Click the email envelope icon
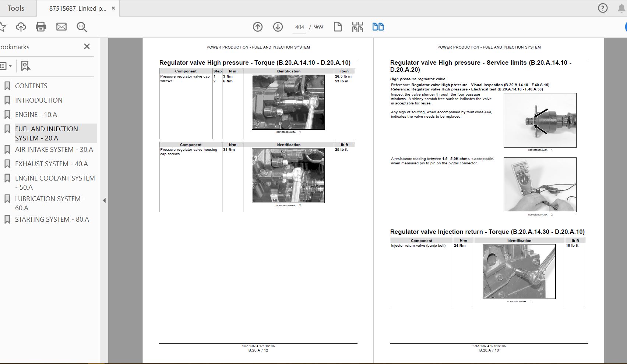Screen dimensions: 627x364 point(61,27)
